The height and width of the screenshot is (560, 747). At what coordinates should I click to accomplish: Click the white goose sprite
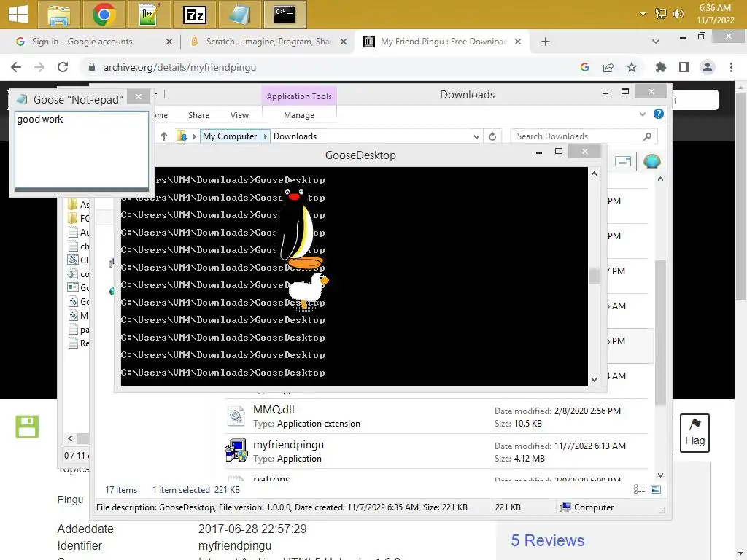pos(309,290)
